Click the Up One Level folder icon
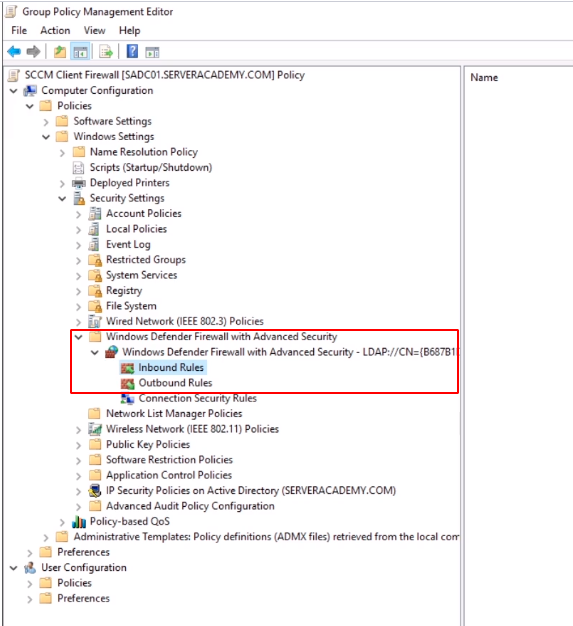The width and height of the screenshot is (573, 626). (x=60, y=52)
